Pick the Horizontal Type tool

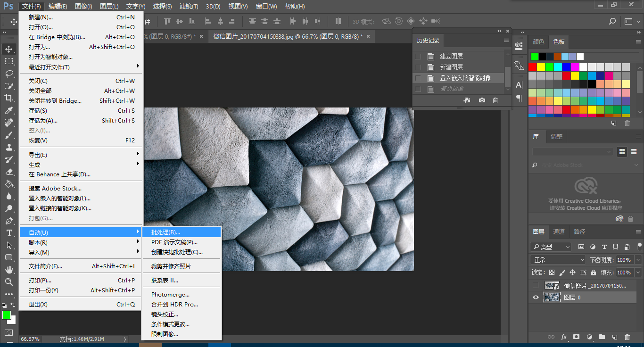pyautogui.click(x=9, y=233)
